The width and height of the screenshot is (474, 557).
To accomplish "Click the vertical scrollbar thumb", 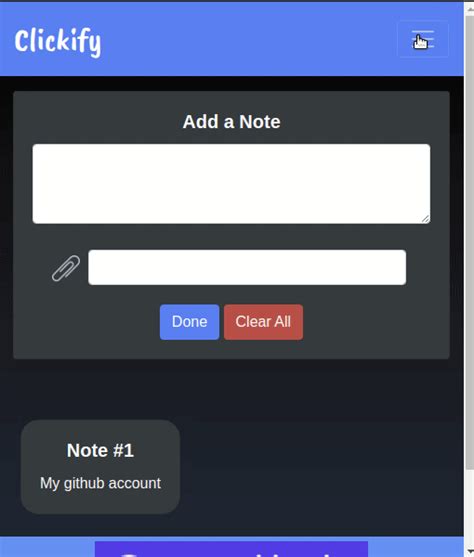I will (469, 242).
